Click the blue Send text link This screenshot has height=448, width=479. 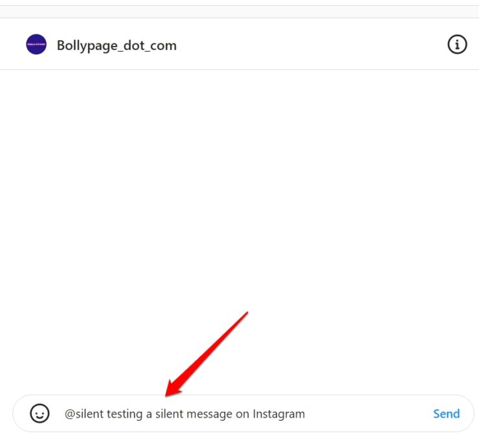click(x=447, y=414)
